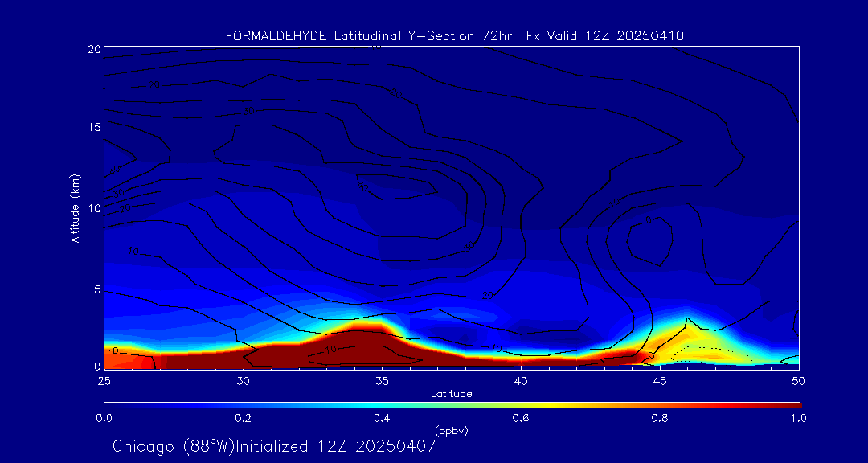Click the 'Chicago (88°W)Initialized 12Z 20250407' footer text

click(274, 446)
